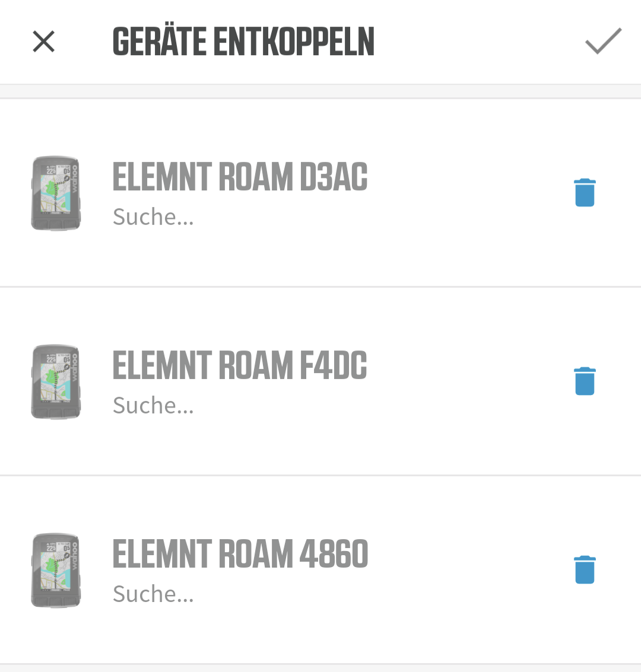The width and height of the screenshot is (641, 672).
Task: Choose the ELEMNT ROAM 4860 title text
Action: pos(240,554)
